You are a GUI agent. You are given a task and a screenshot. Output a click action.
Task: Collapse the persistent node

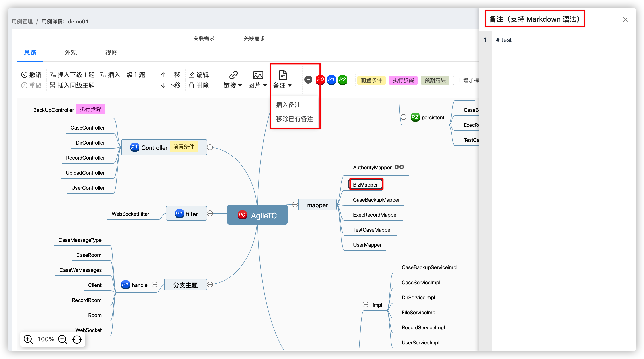tap(404, 117)
